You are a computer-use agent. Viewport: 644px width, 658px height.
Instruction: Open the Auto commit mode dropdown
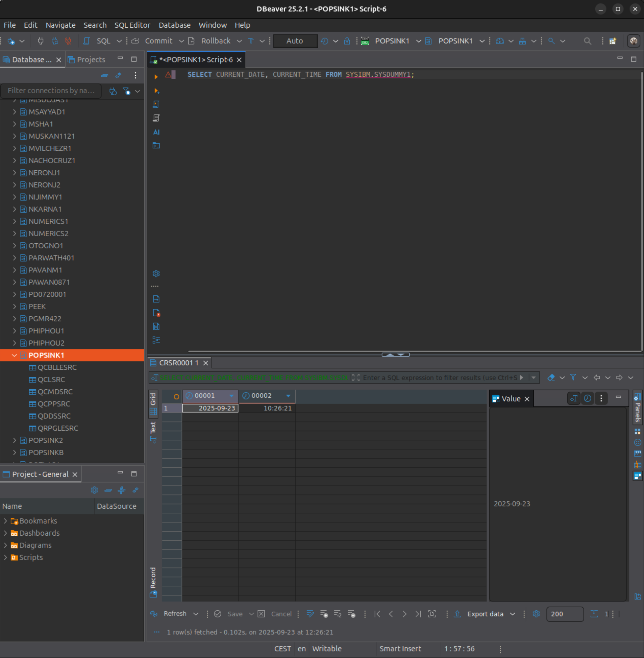point(295,41)
